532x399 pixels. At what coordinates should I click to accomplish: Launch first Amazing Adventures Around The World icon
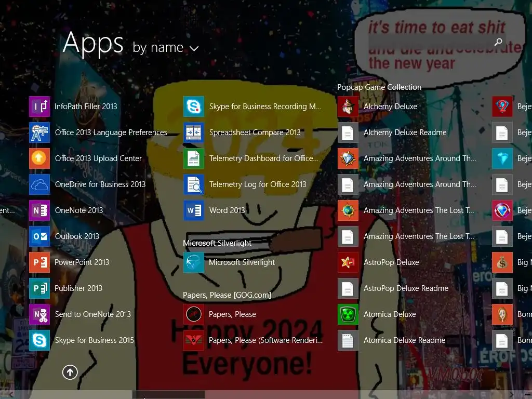(x=348, y=158)
